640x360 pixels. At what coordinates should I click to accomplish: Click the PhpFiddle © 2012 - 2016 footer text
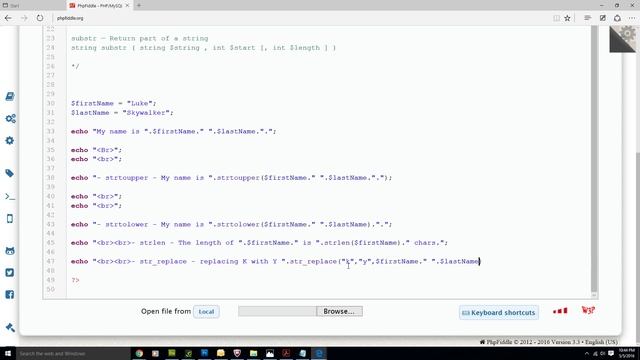pos(548,342)
